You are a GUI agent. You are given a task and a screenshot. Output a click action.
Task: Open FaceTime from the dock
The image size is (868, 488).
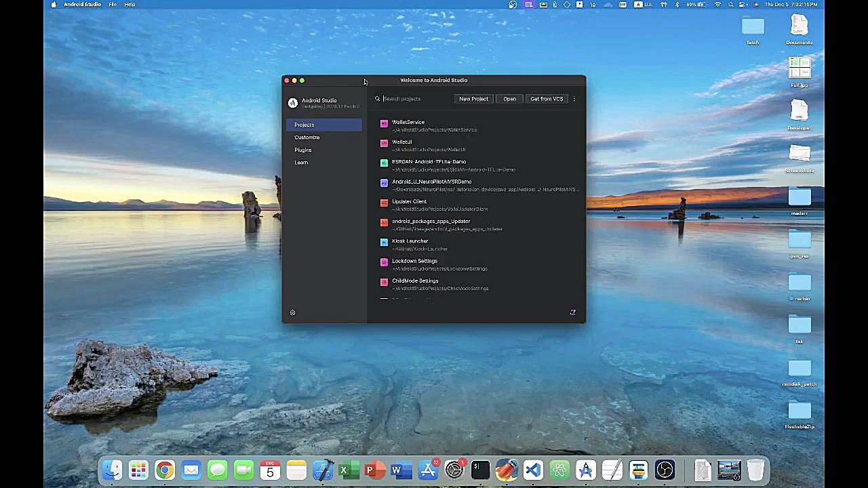tap(243, 470)
